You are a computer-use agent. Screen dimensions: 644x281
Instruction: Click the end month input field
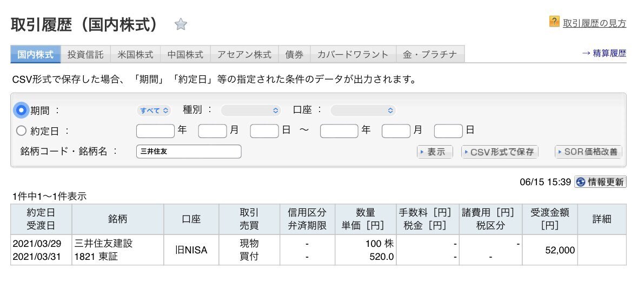[396, 131]
